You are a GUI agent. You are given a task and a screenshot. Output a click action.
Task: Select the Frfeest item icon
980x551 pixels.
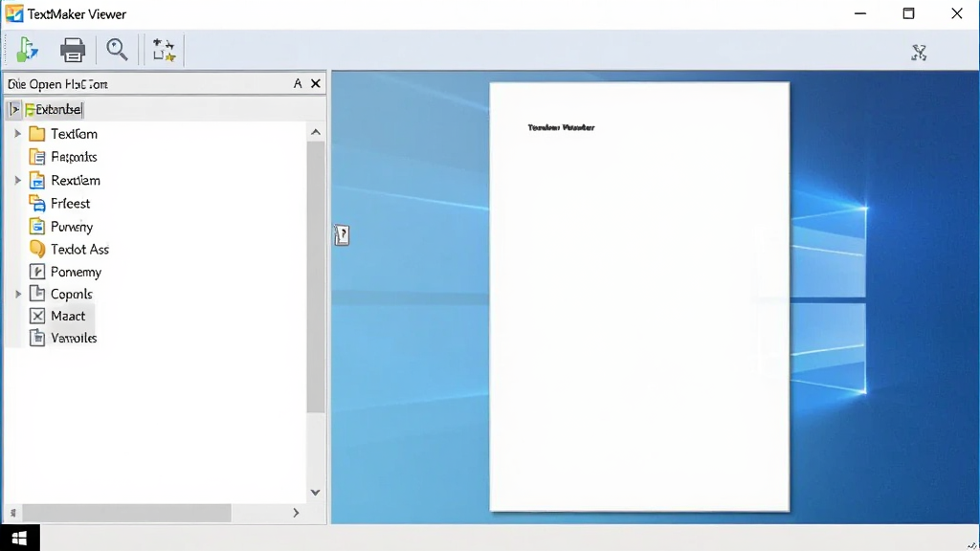[37, 203]
